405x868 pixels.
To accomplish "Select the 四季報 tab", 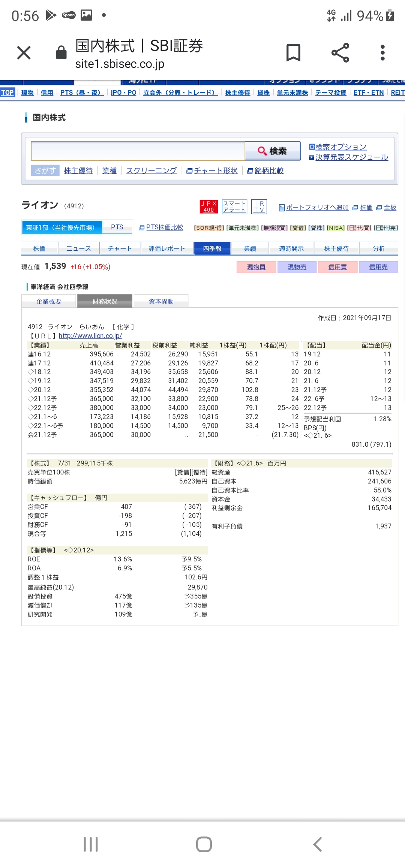I will point(212,248).
